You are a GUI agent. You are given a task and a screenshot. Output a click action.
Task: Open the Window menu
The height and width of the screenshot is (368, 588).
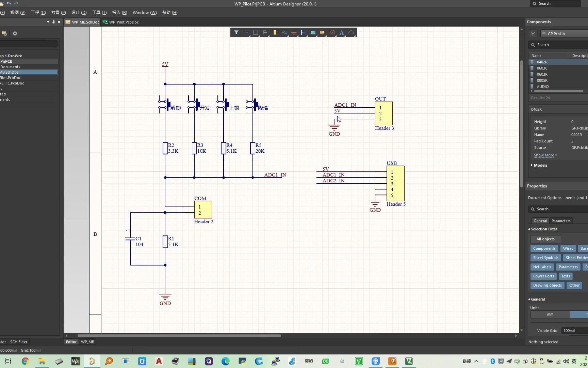[x=144, y=13]
